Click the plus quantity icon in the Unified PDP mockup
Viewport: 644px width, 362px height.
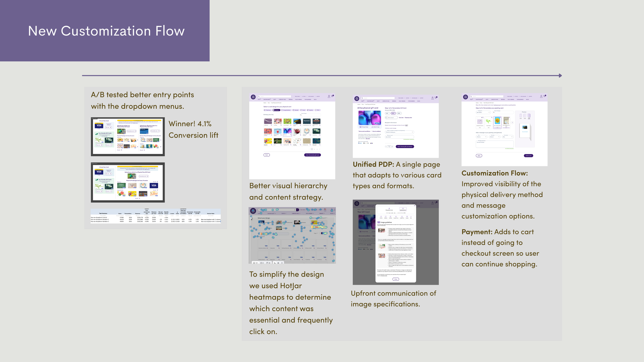(392, 146)
